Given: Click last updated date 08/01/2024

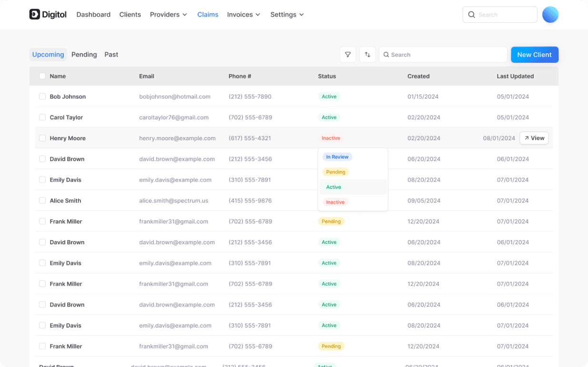Looking at the screenshot, I should coord(499,138).
